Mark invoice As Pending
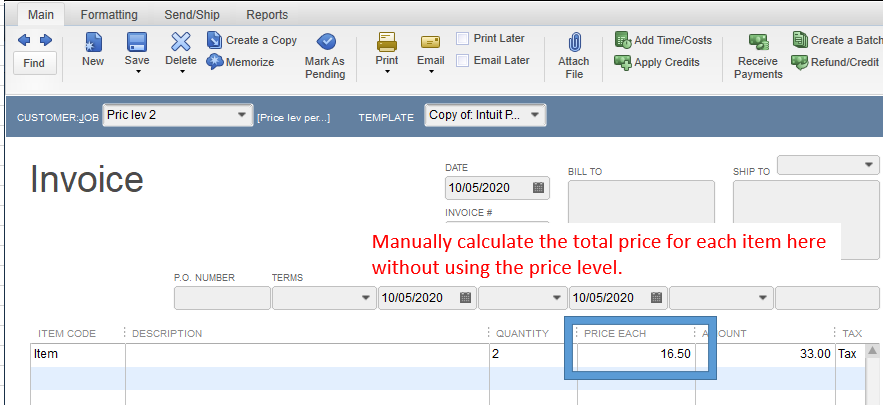The width and height of the screenshot is (883, 405). tap(325, 55)
